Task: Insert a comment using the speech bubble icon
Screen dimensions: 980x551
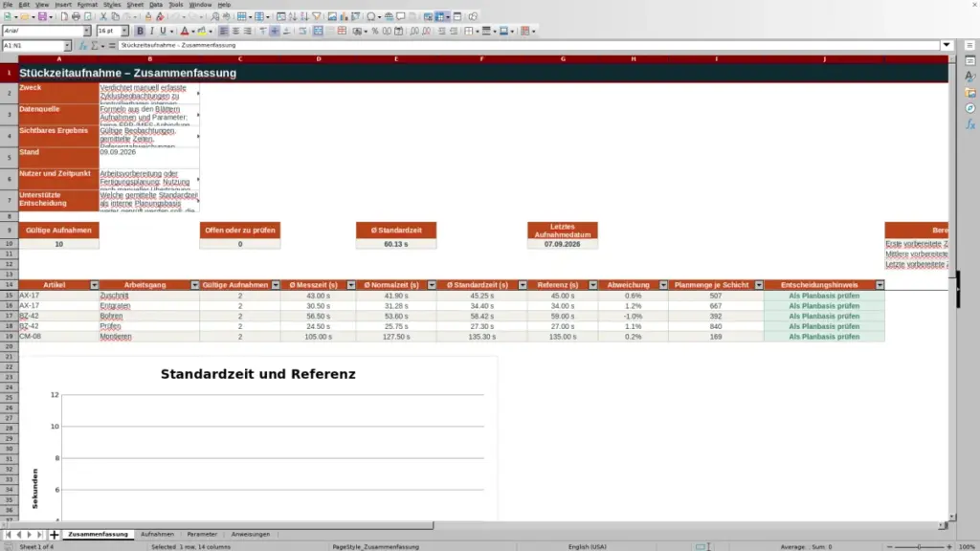Action: pos(401,17)
